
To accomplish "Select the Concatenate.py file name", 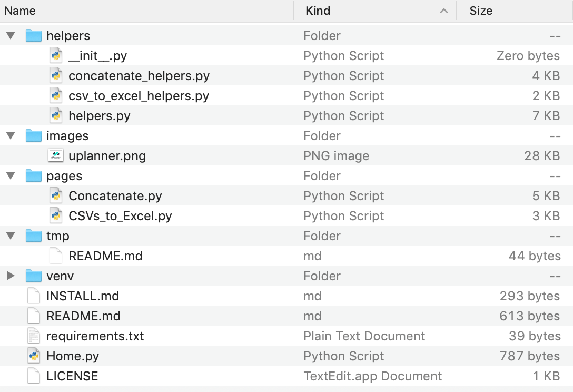I will click(115, 195).
